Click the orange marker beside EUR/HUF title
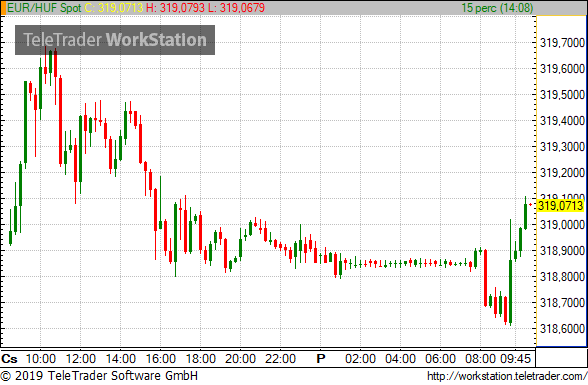588x385 pixels. click(3, 8)
